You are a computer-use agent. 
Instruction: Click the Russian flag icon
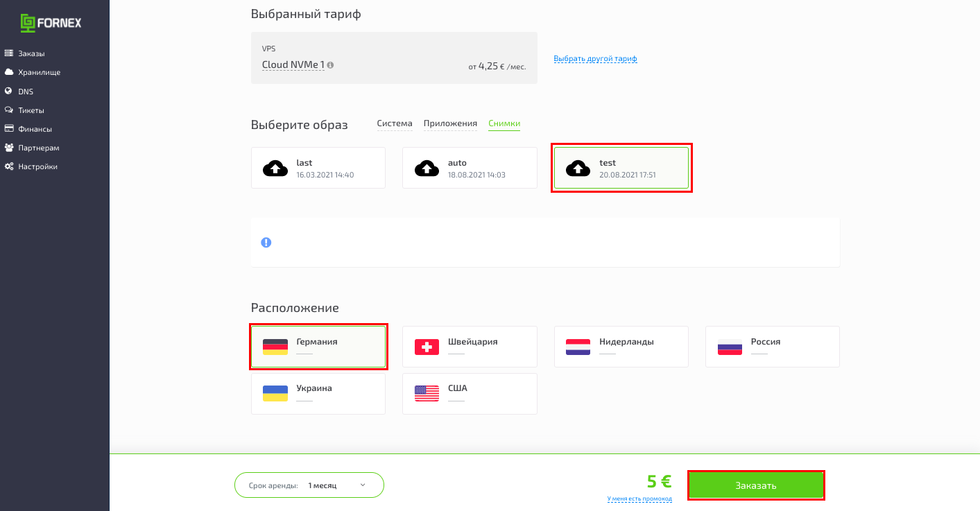(730, 347)
